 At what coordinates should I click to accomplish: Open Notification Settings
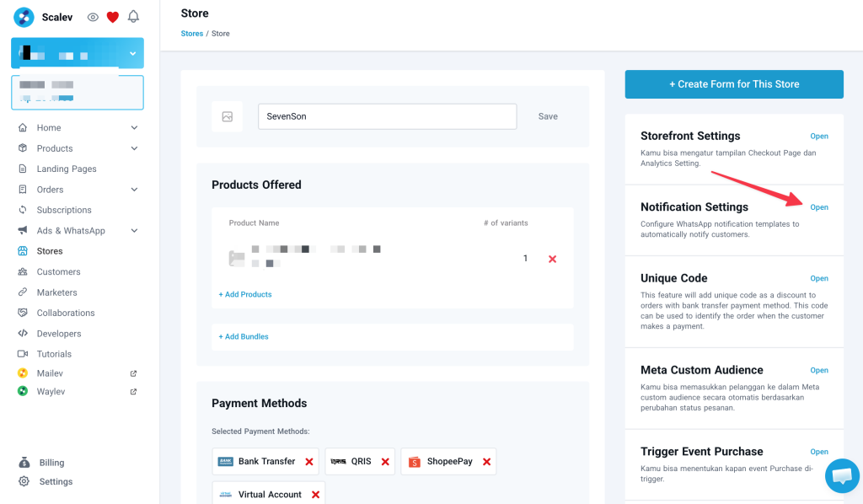pyautogui.click(x=818, y=207)
